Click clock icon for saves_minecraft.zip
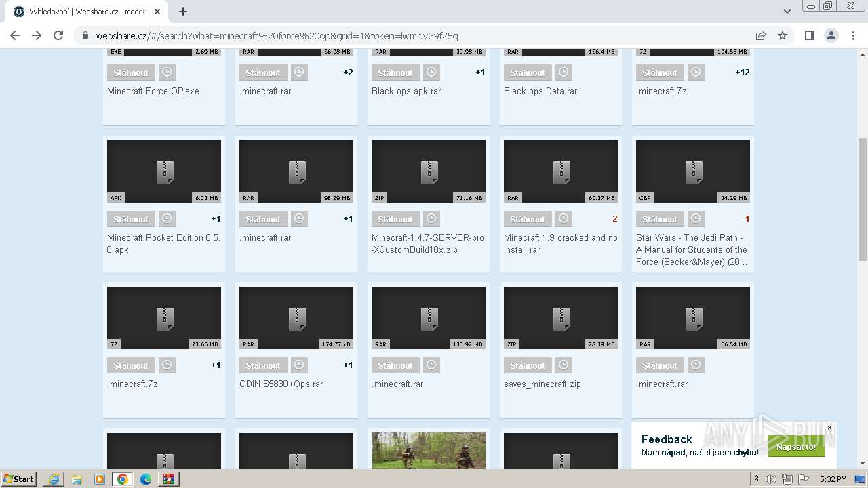Viewport: 868px width, 488px height. pyautogui.click(x=564, y=365)
